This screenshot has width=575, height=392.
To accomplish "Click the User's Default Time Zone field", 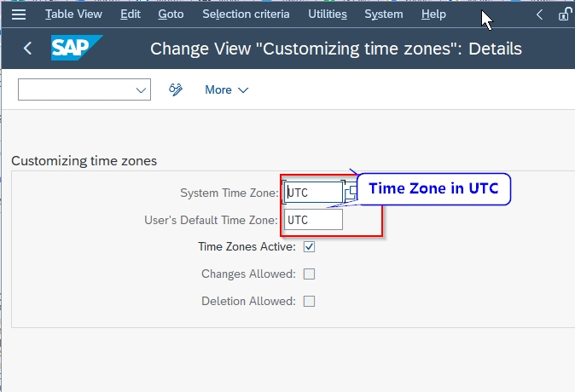I will pyautogui.click(x=313, y=220).
